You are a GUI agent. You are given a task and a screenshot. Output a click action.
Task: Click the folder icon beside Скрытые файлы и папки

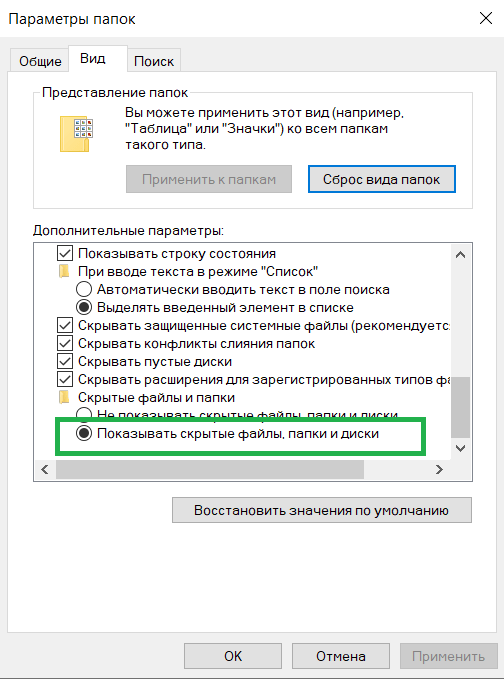point(64,397)
